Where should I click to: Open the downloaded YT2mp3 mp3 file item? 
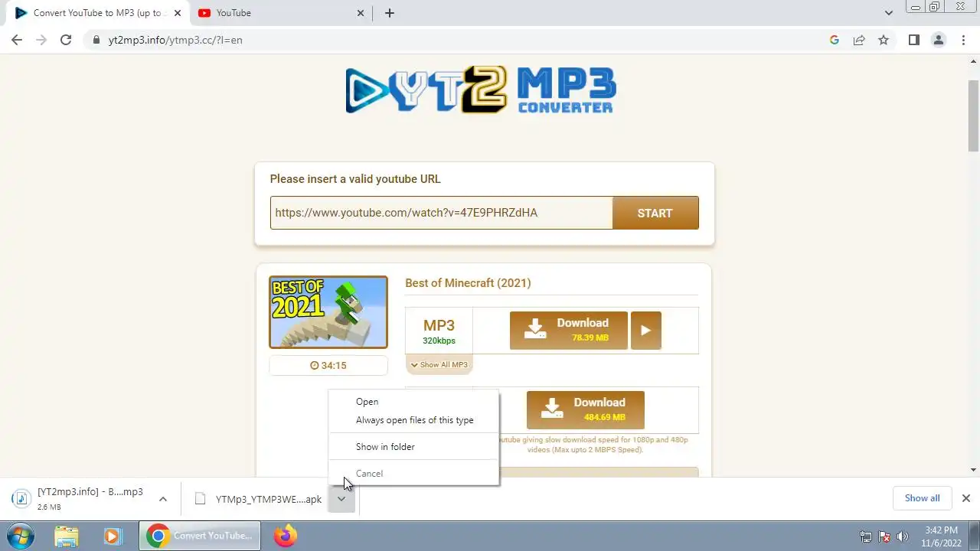[x=81, y=499]
